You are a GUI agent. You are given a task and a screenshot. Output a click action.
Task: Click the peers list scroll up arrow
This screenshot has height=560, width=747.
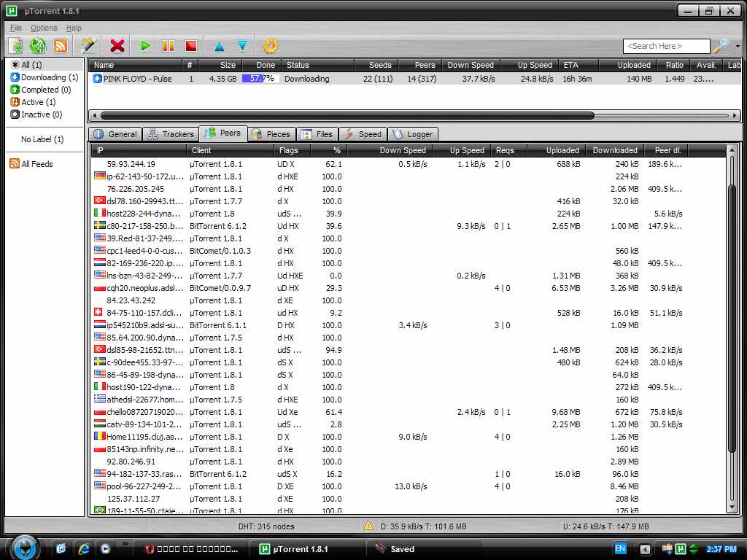click(x=732, y=150)
